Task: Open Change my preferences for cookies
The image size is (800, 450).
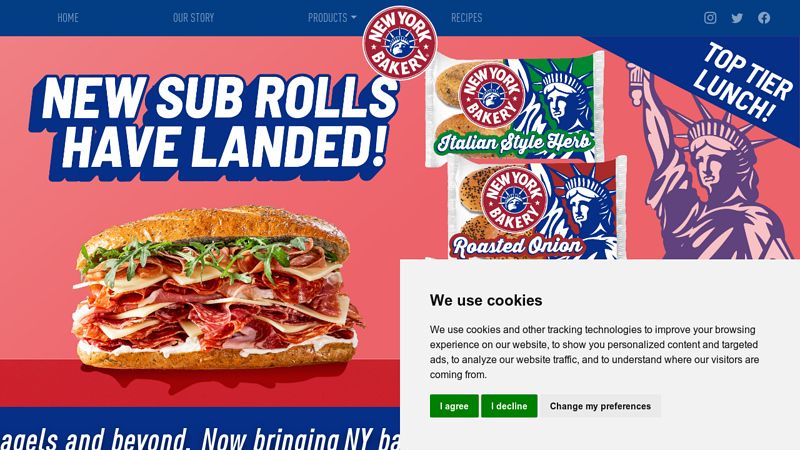Action: (600, 406)
